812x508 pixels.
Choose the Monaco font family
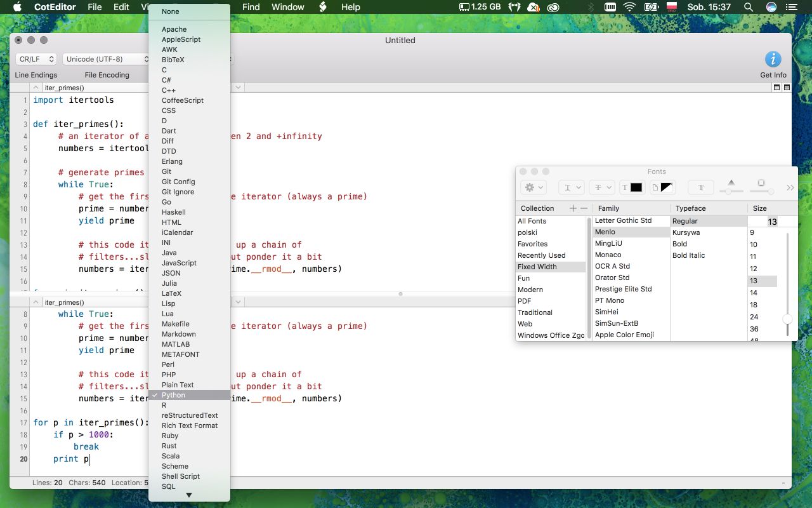[631, 255]
